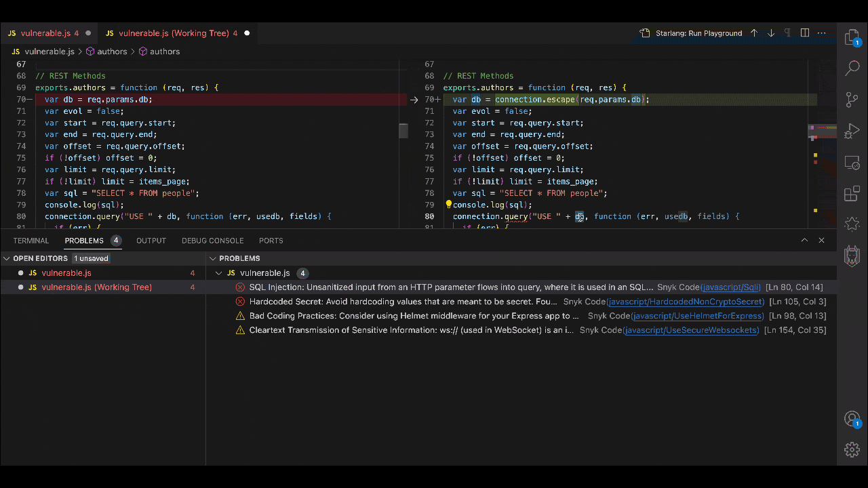
Task: Click [Ln 80, Col 14] location text
Action: (794, 287)
